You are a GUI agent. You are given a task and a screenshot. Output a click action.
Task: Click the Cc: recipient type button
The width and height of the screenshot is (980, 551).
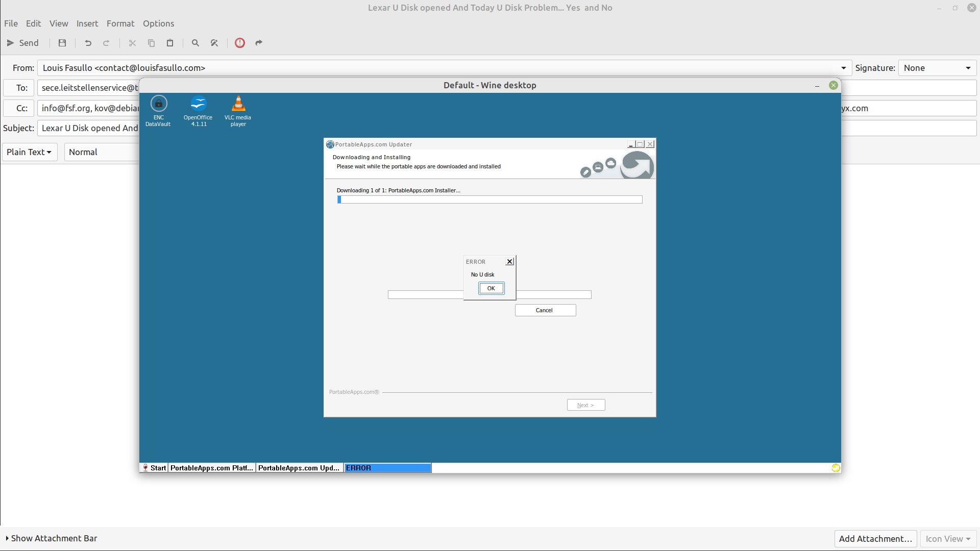[18, 108]
